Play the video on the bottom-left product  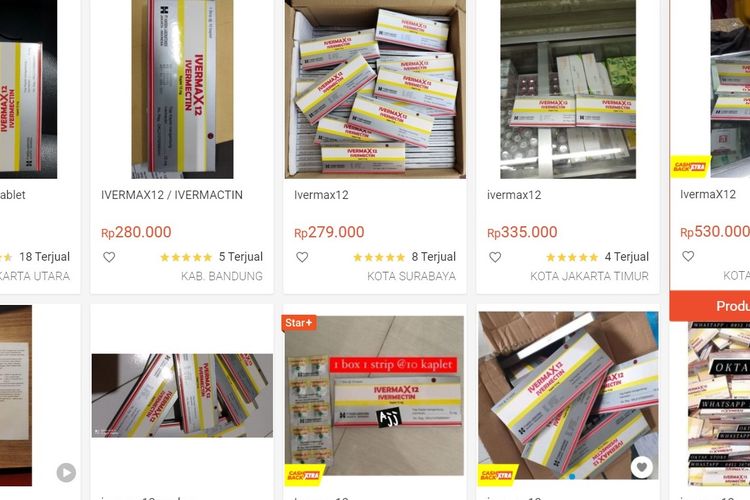[x=66, y=472]
